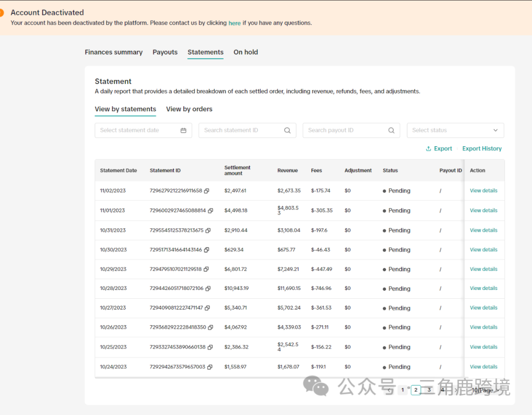
Task: Copy statement ID 7294426051718072106
Action: click(208, 288)
